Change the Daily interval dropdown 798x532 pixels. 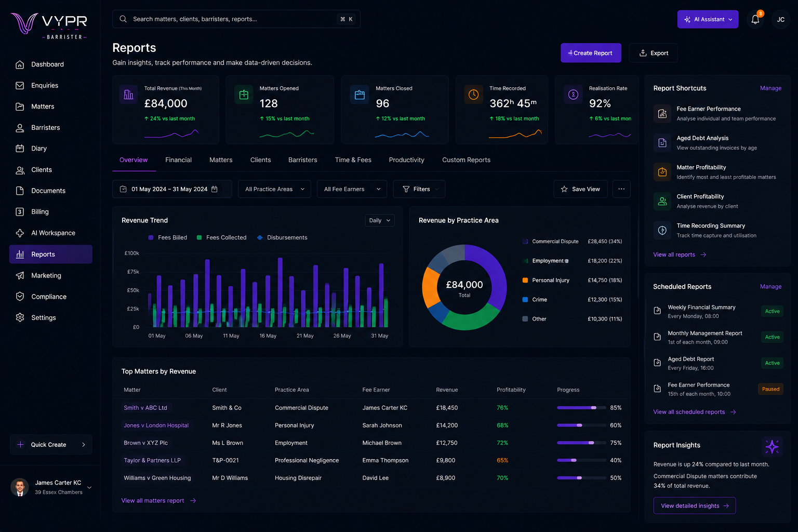pyautogui.click(x=380, y=220)
